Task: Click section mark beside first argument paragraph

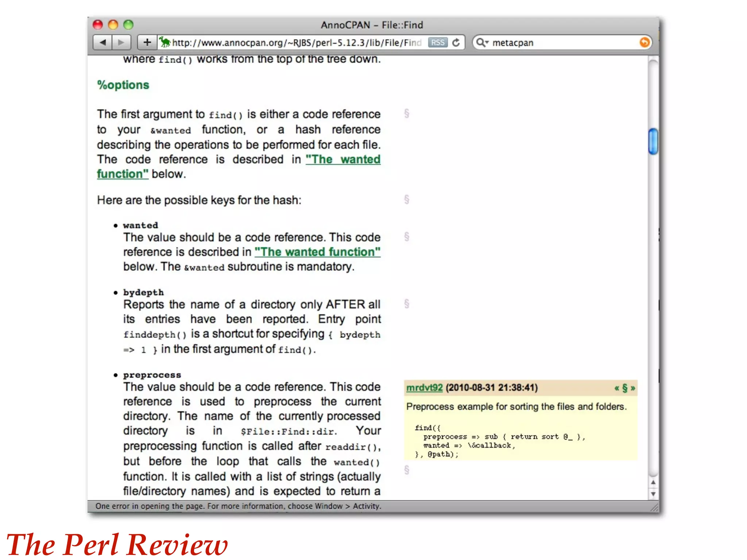Action: (407, 113)
